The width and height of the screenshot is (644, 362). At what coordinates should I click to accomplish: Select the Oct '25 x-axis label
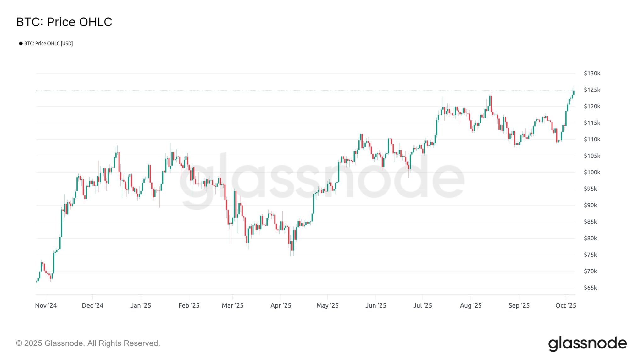tap(566, 305)
